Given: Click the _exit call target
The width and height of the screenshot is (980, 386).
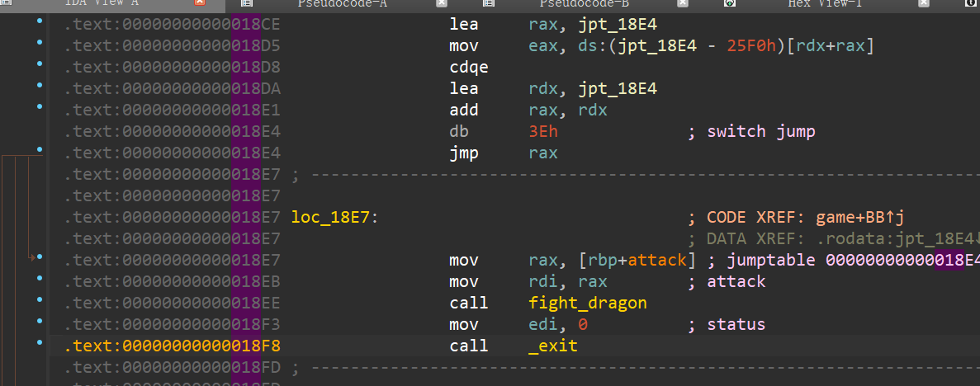Looking at the screenshot, I should [x=552, y=346].
